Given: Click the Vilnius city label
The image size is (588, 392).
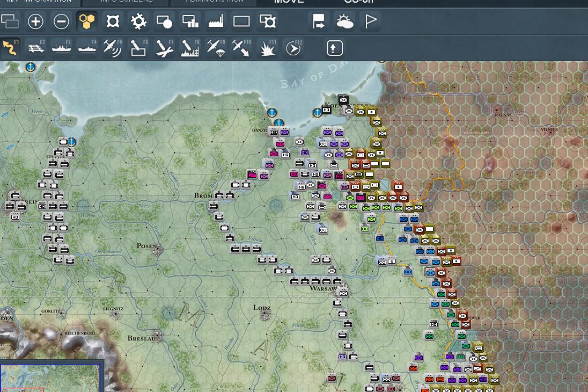Looking at the screenshot, I should 549,129.
